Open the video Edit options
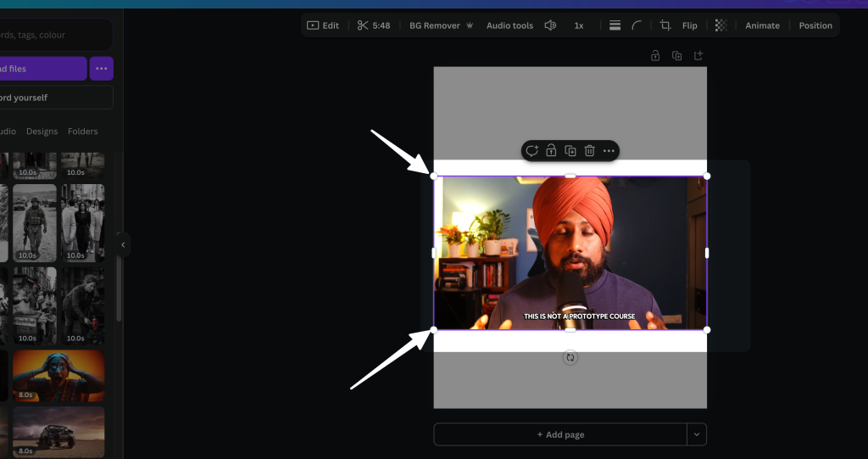 pyautogui.click(x=323, y=25)
